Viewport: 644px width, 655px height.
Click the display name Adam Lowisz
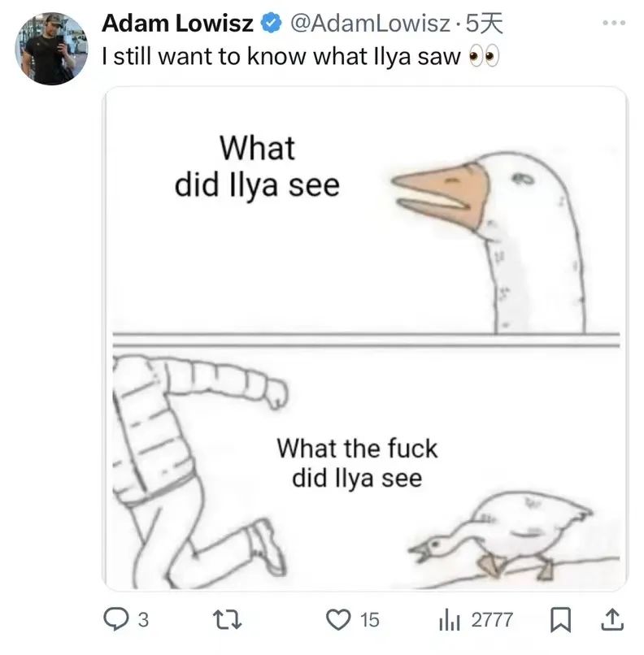(x=177, y=24)
